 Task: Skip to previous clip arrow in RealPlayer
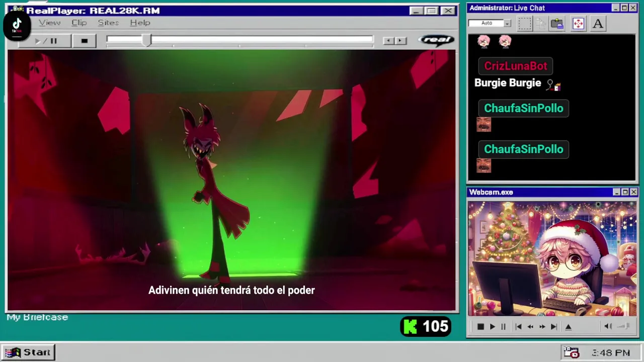tap(388, 41)
